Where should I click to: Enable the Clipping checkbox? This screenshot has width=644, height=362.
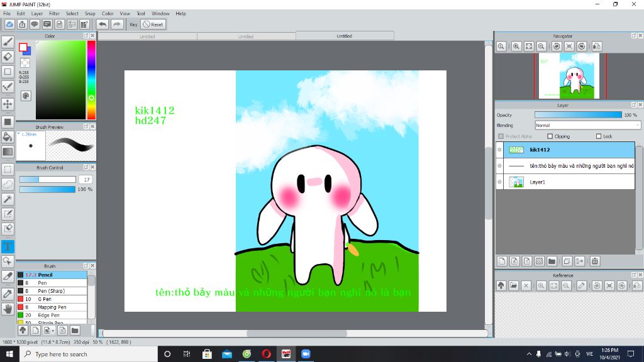(x=550, y=136)
